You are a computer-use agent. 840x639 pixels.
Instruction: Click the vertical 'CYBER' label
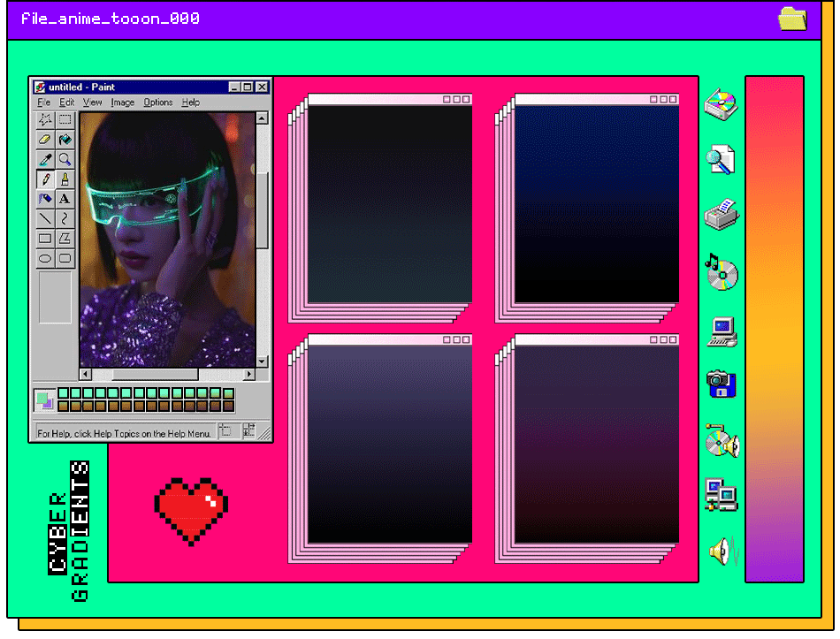point(57,534)
